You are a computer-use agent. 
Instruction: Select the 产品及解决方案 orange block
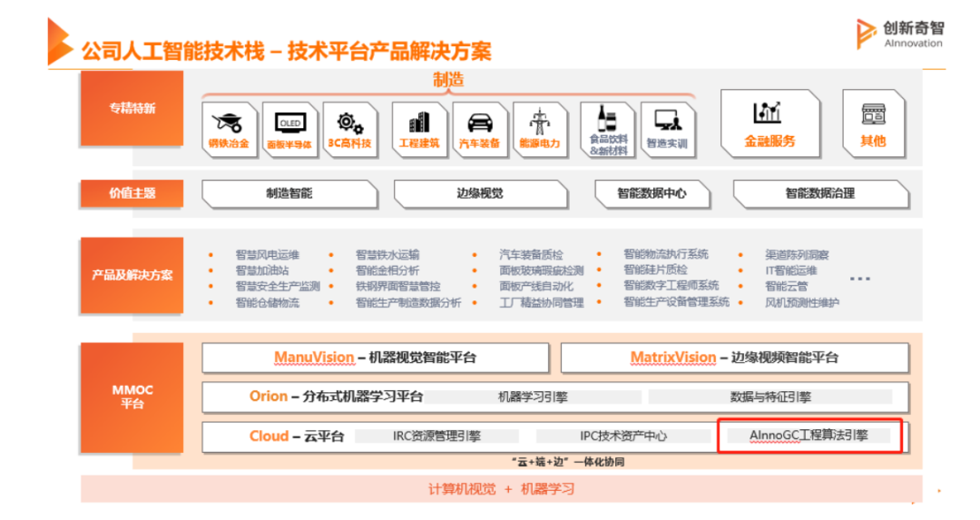click(132, 275)
